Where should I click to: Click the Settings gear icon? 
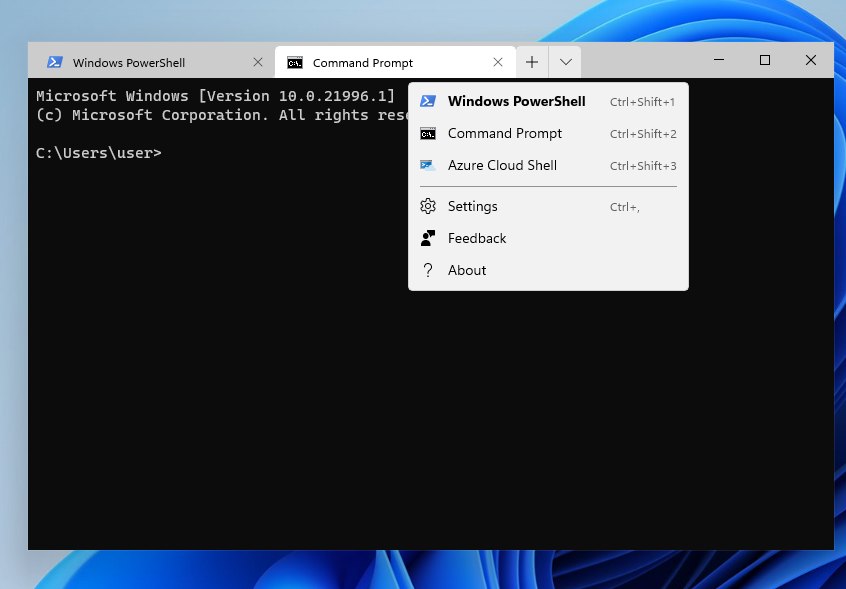click(428, 206)
